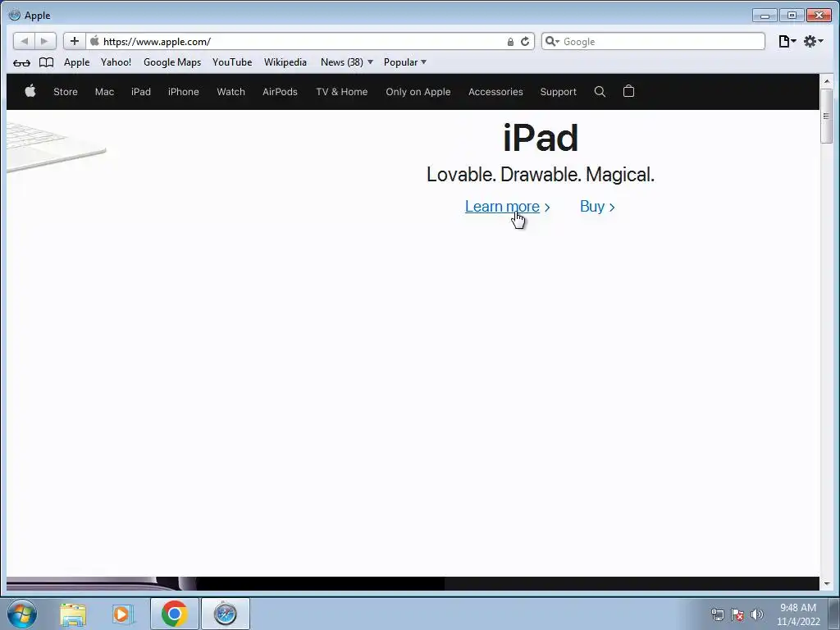Expand the Popular bookmarks dropdown
This screenshot has height=630, width=840.
[405, 62]
